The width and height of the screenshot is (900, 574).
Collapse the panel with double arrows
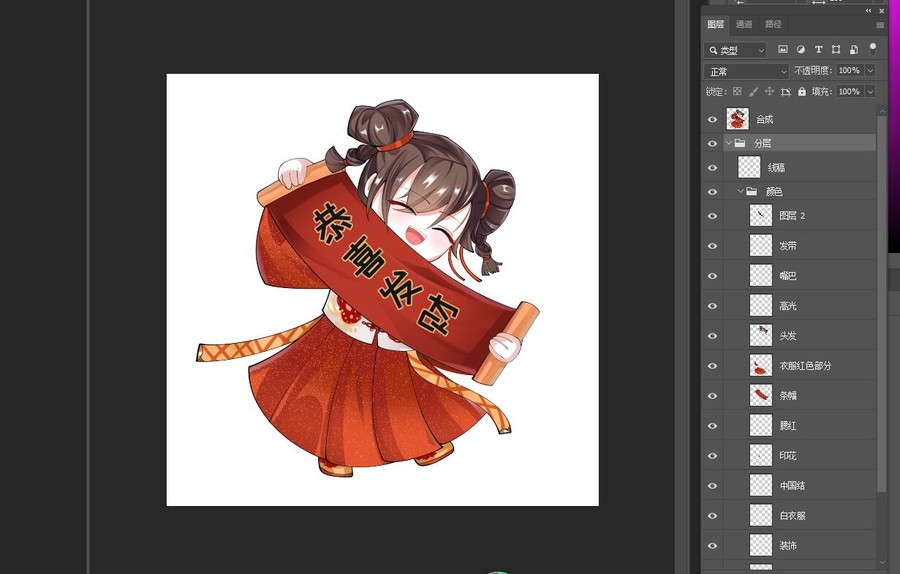[x=868, y=10]
